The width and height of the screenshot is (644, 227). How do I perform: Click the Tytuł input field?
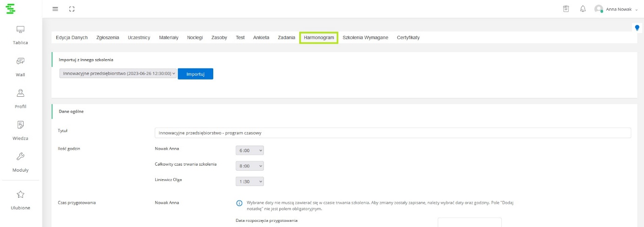click(392, 133)
